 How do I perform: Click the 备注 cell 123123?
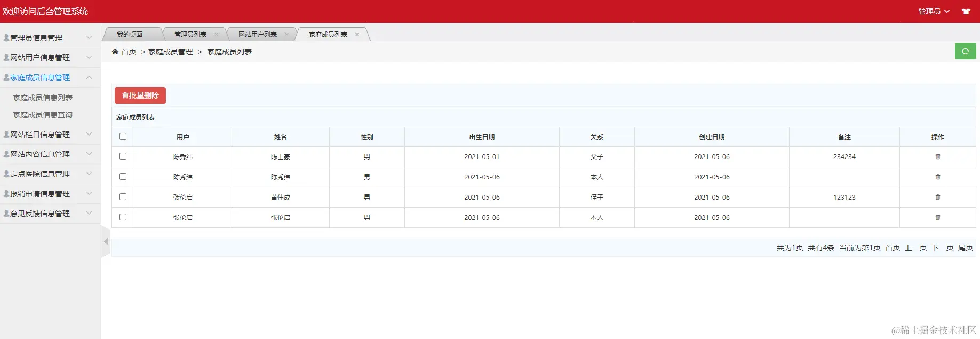coord(844,198)
